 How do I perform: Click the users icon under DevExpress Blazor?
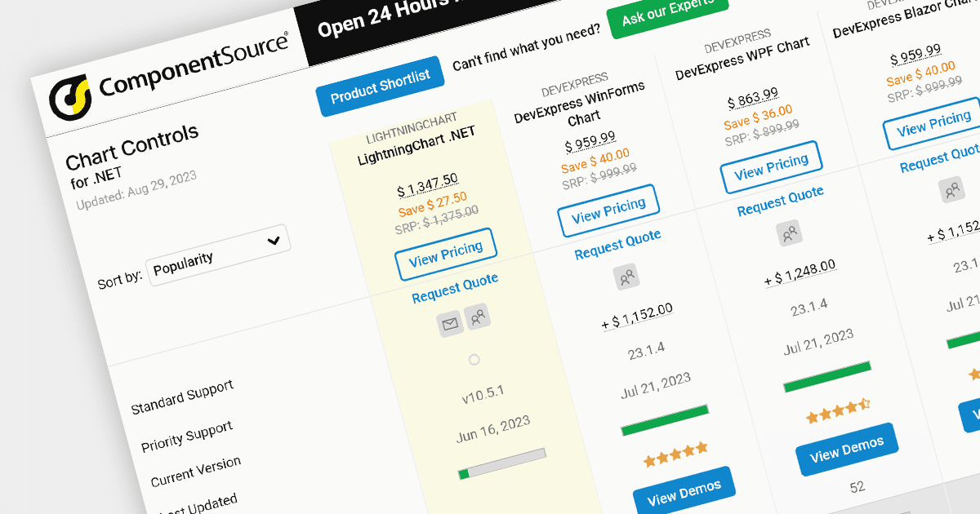[x=951, y=190]
